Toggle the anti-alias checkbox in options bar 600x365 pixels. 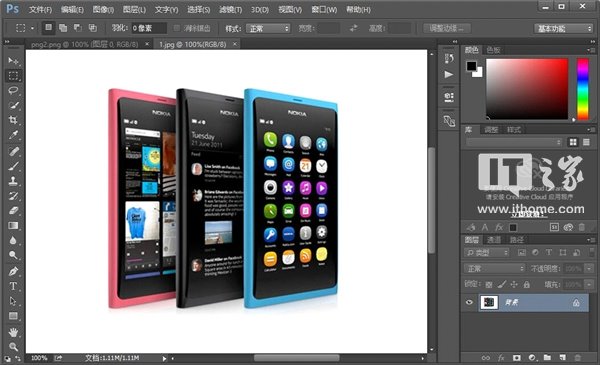pyautogui.click(x=176, y=28)
